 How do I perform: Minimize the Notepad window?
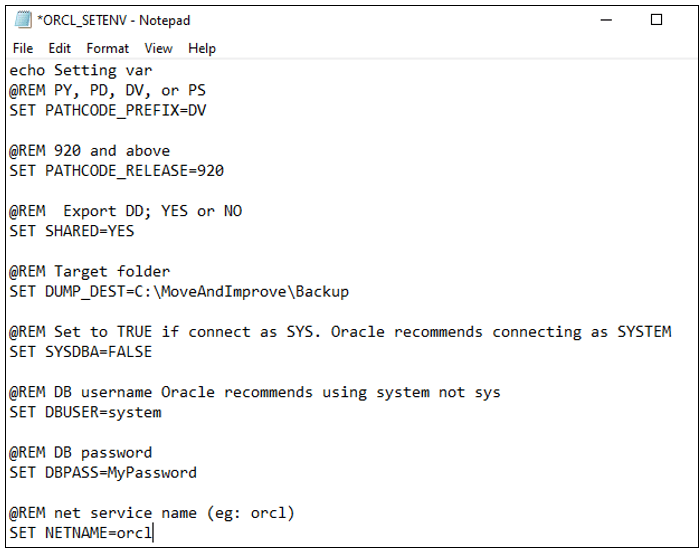pyautogui.click(x=606, y=20)
